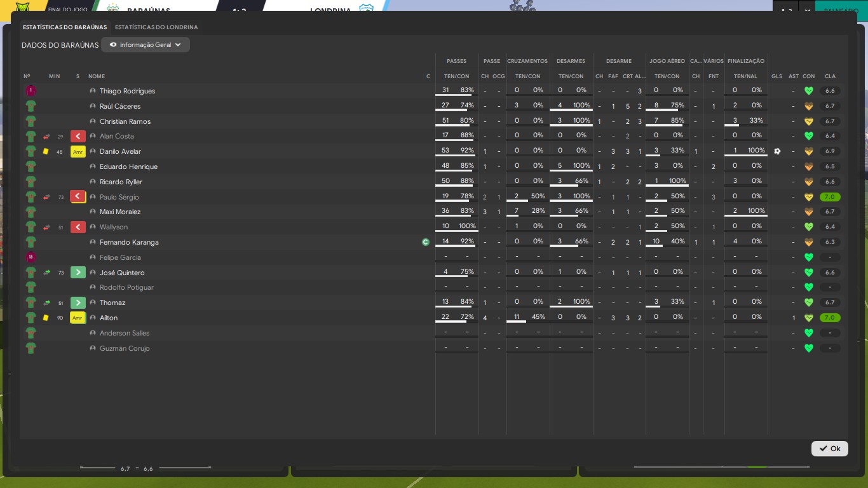Open player Raúl Cáceres
Image resolution: width=868 pixels, height=488 pixels.
pos(120,106)
